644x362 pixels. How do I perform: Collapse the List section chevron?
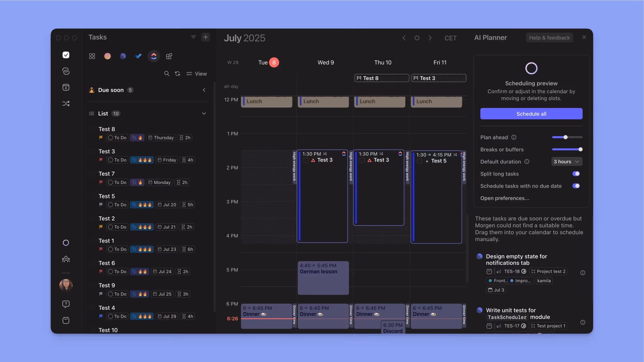[204, 113]
